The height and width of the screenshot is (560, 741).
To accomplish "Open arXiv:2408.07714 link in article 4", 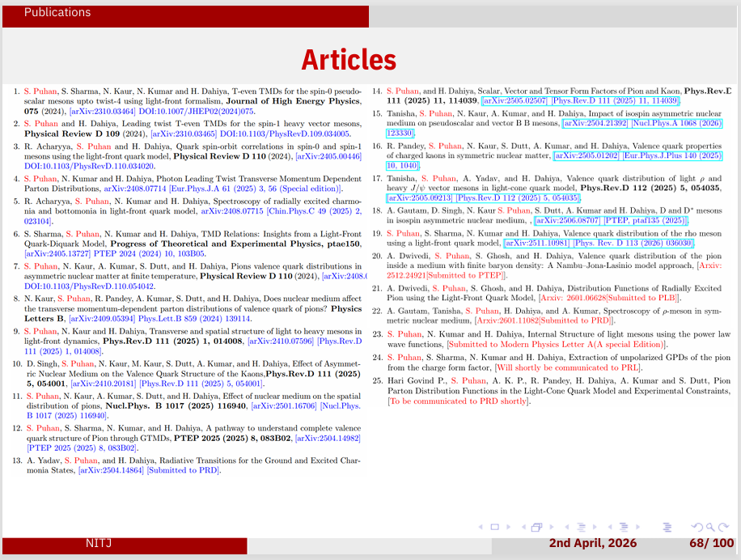I will point(135,189).
